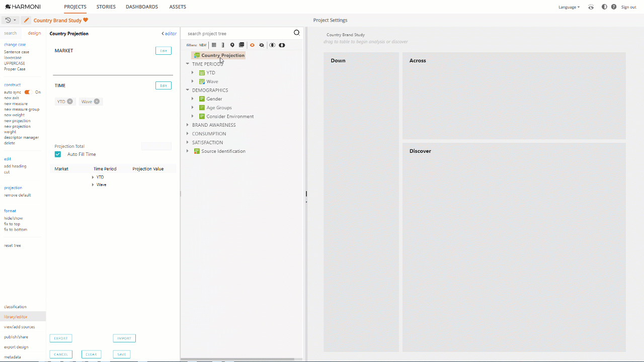Screen dimensions: 644x362
Task: Click the Edit button next to MARKET
Action: (164, 51)
